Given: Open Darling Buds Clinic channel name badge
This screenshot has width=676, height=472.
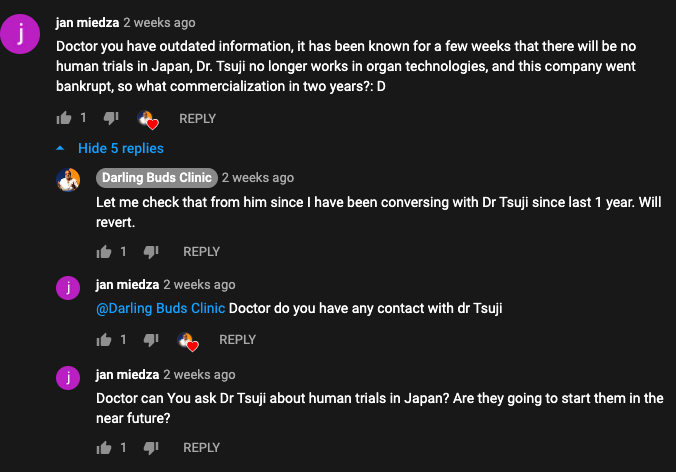Looking at the screenshot, I should pyautogui.click(x=156, y=178).
